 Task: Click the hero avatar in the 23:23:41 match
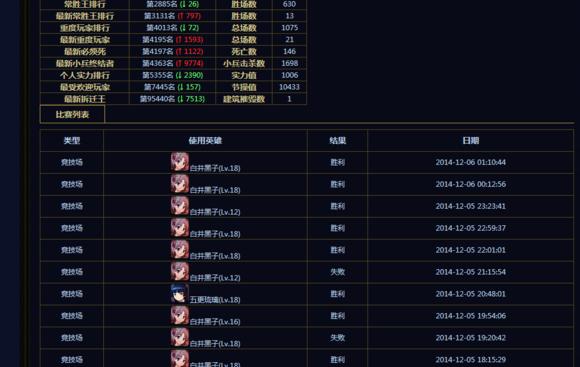coord(180,205)
